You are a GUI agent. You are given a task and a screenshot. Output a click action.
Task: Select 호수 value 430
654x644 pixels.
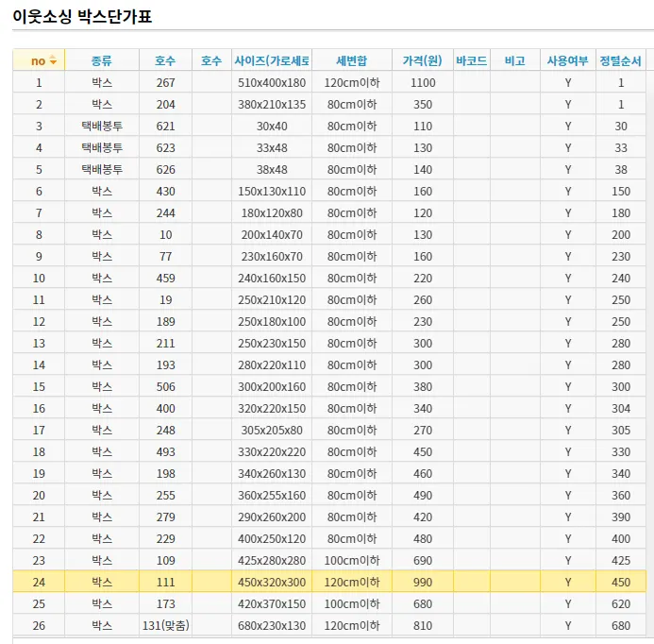pos(165,191)
